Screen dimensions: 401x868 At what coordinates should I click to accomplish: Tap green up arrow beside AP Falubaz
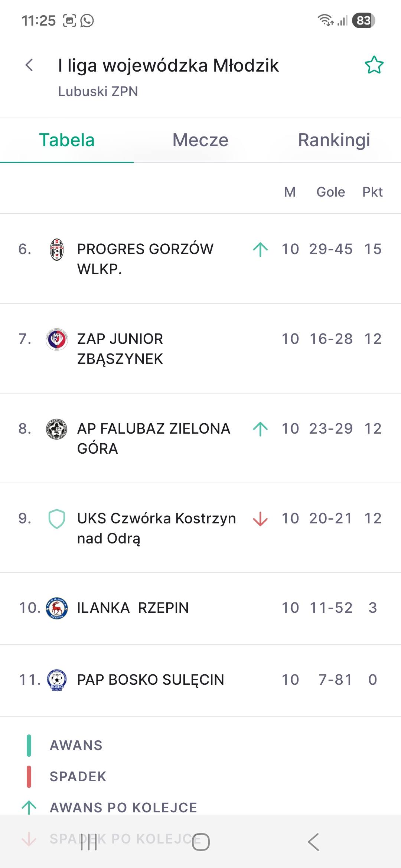260,429
